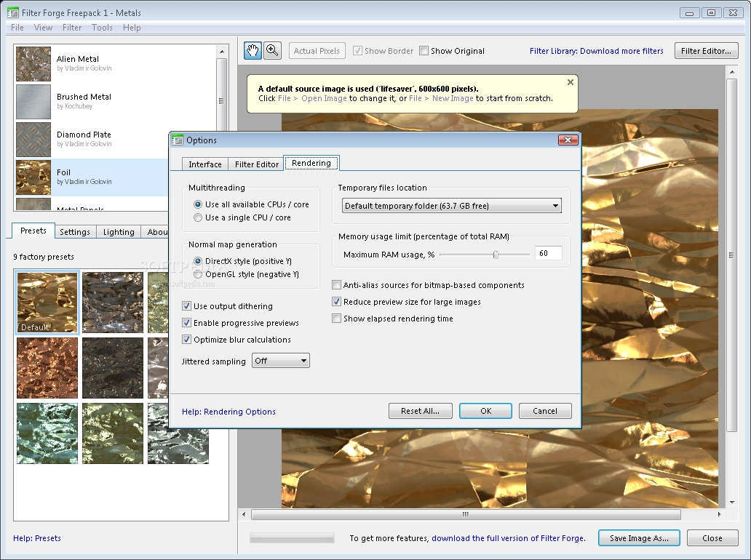
Task: Open the File menu
Action: 17,28
